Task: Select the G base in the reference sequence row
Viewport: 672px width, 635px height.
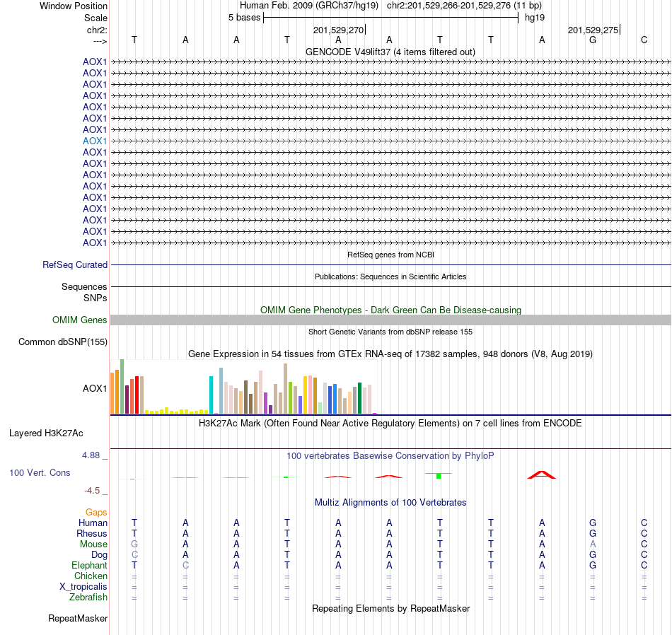Action: [x=593, y=40]
